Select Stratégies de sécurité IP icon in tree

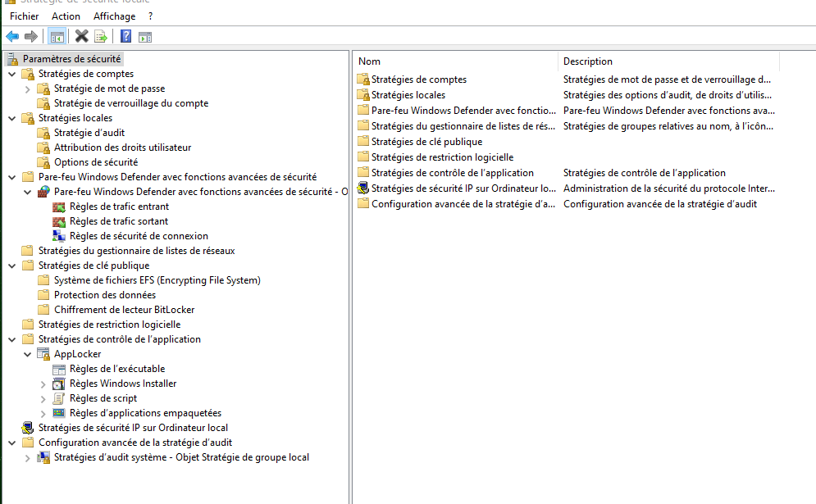point(28,428)
